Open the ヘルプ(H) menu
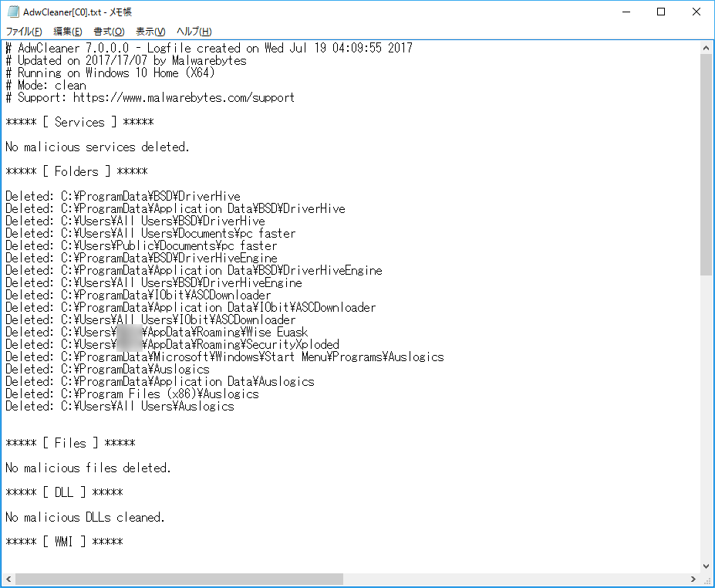The height and width of the screenshot is (588, 715). coord(194,32)
